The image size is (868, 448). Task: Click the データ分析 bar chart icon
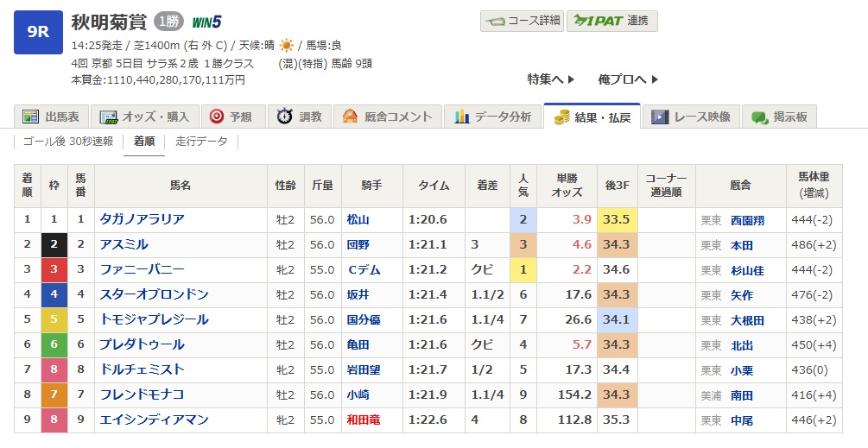pos(462,117)
